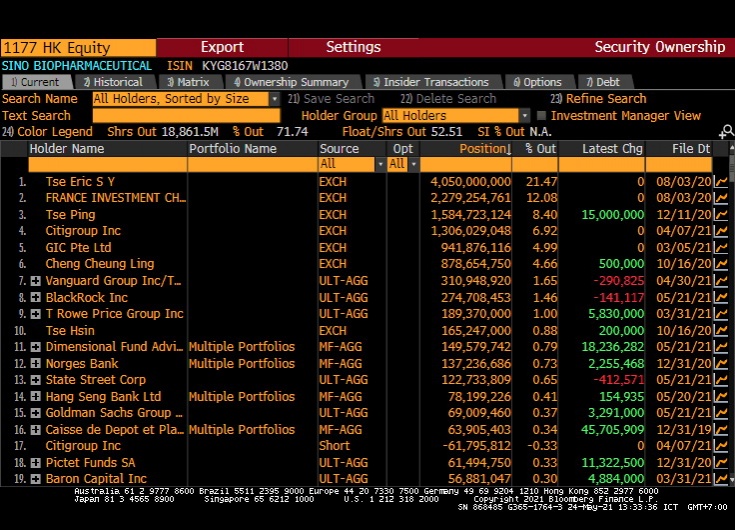
Task: Open history chart for GIC Pte Ltd
Action: tap(721, 248)
